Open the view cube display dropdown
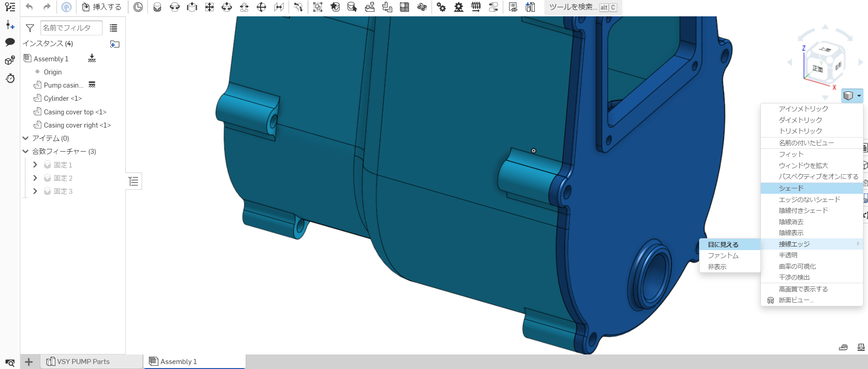This screenshot has height=369, width=868. tap(852, 96)
